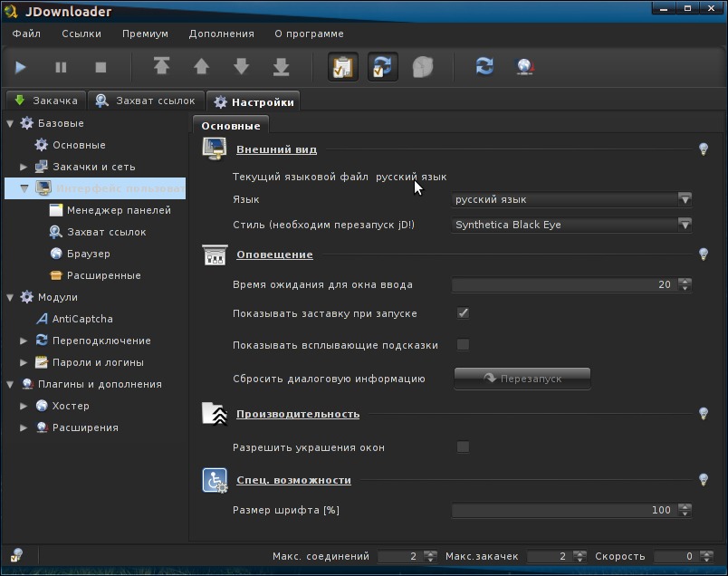
Task: Expand the Хостер tree node
Action: (x=24, y=406)
